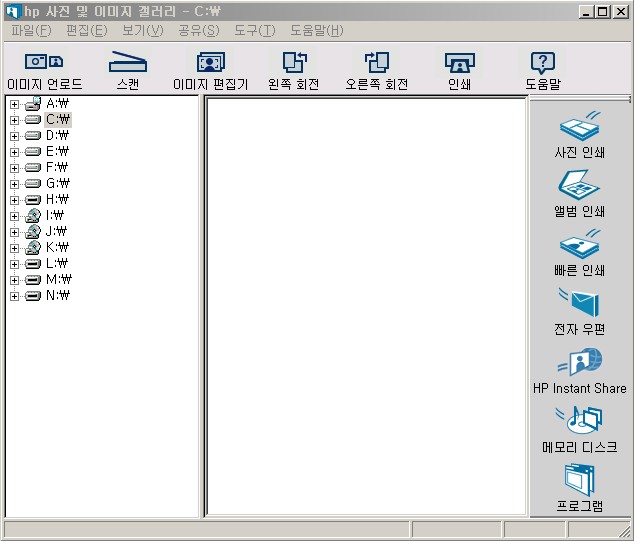Open the 도움말(H) menu
634x541 pixels.
(x=317, y=30)
